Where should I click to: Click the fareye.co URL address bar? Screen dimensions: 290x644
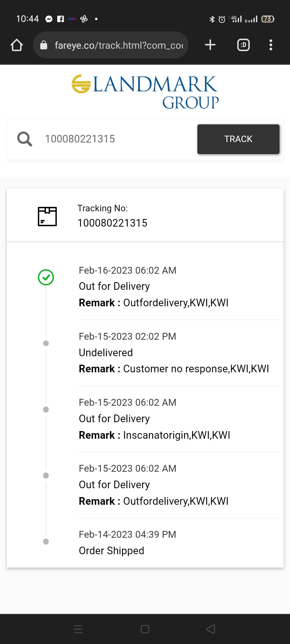[x=119, y=45]
